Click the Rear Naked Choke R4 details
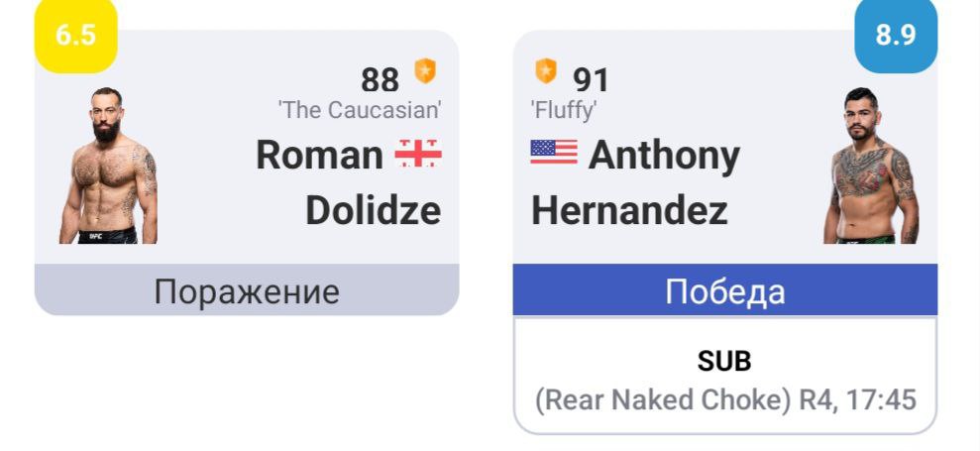Screen dimensions: 980x451 pos(725,399)
